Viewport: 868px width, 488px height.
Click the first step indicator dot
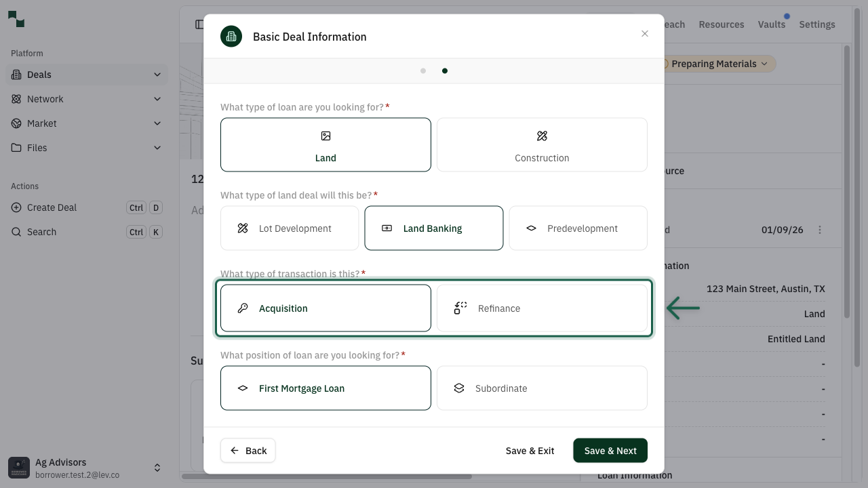tap(423, 70)
